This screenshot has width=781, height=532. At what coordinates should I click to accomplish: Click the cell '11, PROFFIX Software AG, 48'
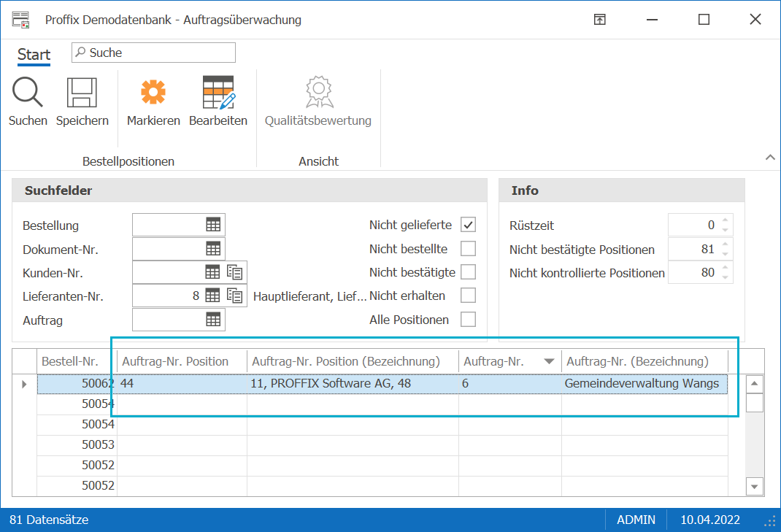(353, 384)
